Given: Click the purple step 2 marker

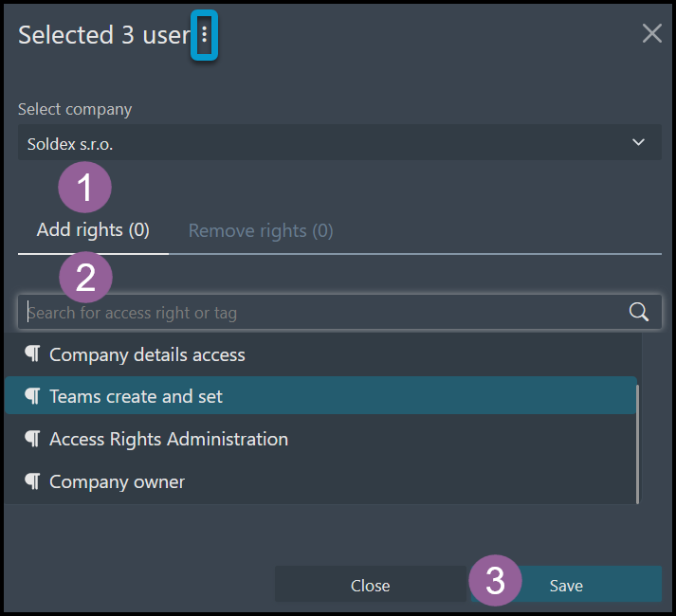Looking at the screenshot, I should (x=85, y=277).
